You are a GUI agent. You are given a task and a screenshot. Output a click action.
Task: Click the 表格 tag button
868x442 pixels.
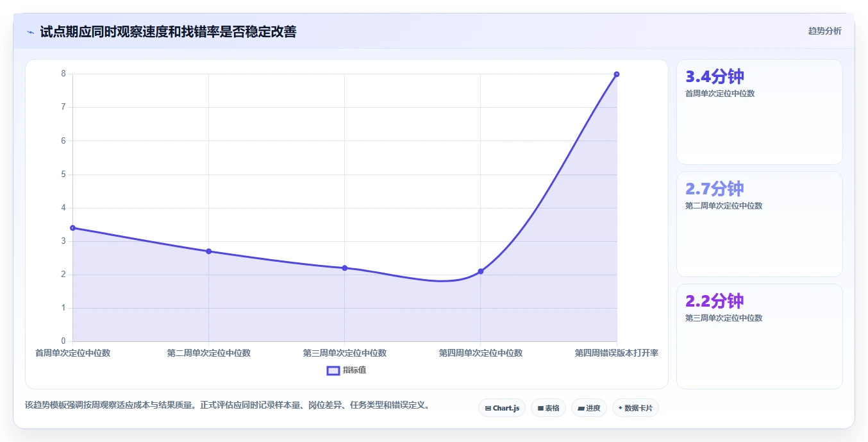(x=548, y=408)
